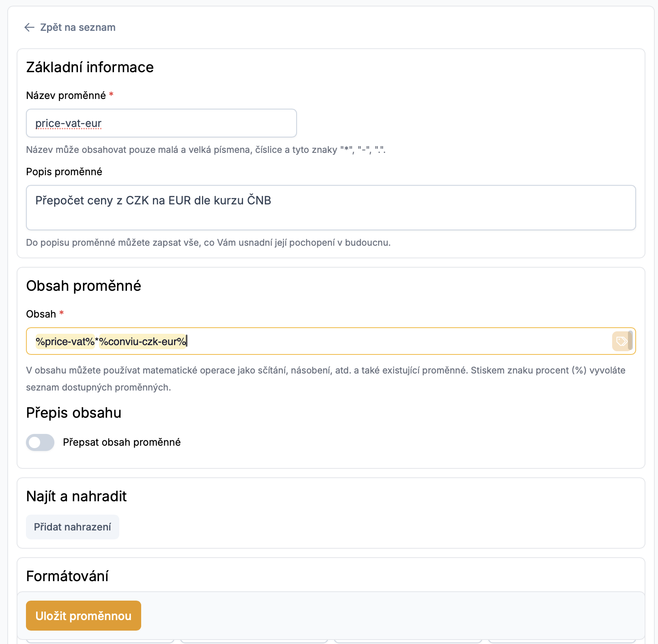The width and height of the screenshot is (658, 644).
Task: Click the 'Najít a nahradit' section heading
Action: (x=76, y=496)
